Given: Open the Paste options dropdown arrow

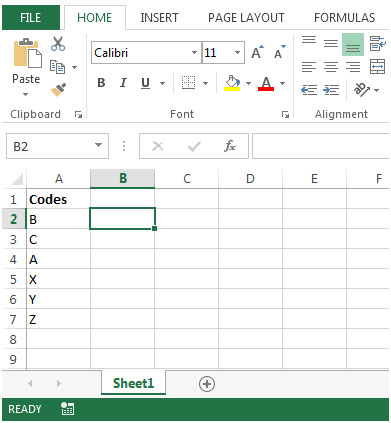Looking at the screenshot, I should (x=26, y=94).
